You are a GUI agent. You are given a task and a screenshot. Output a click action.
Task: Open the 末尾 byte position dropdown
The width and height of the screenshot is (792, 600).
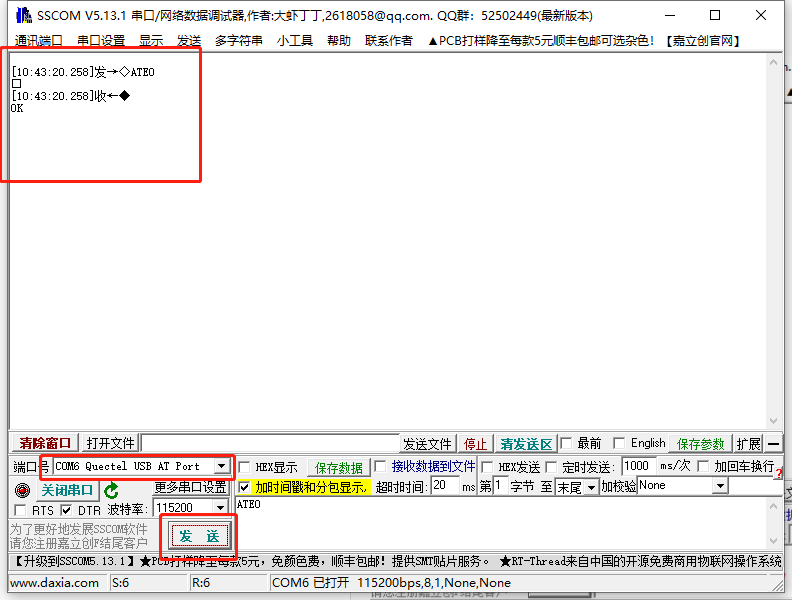[591, 487]
